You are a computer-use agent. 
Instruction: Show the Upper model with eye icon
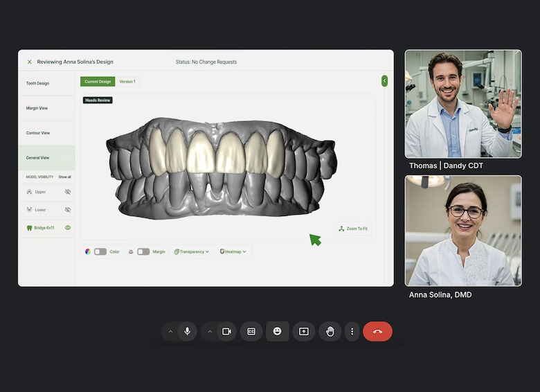pos(68,192)
